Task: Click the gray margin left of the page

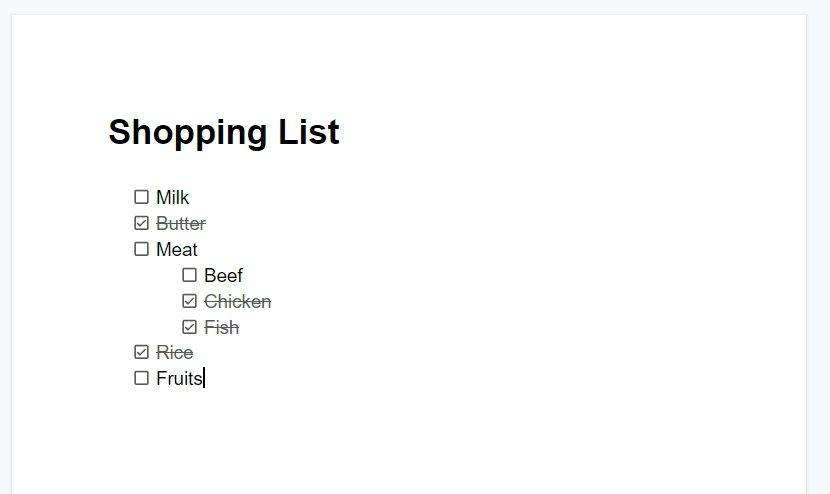Action: [5, 254]
